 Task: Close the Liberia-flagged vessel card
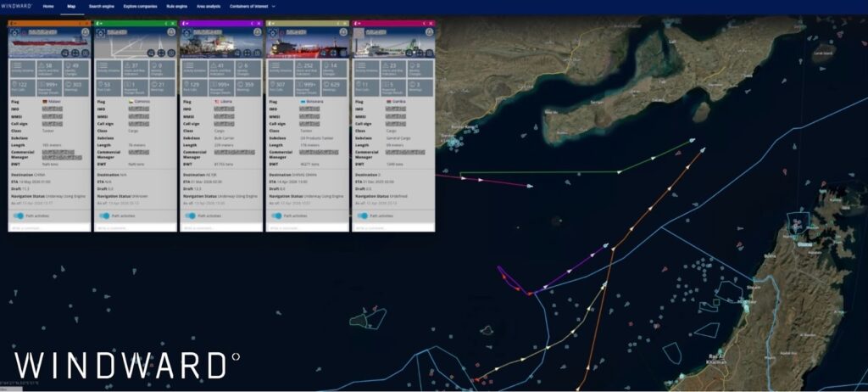[x=259, y=23]
